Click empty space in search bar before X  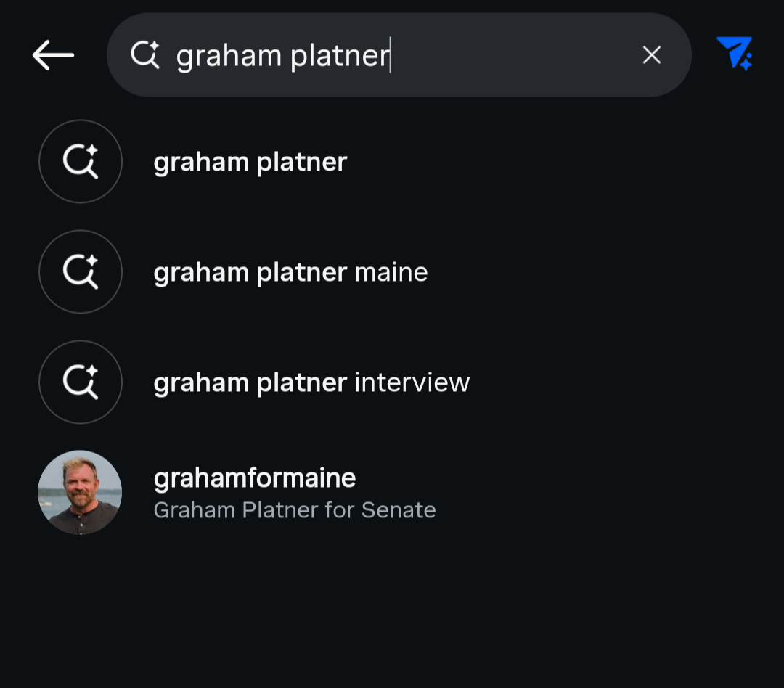coord(515,55)
